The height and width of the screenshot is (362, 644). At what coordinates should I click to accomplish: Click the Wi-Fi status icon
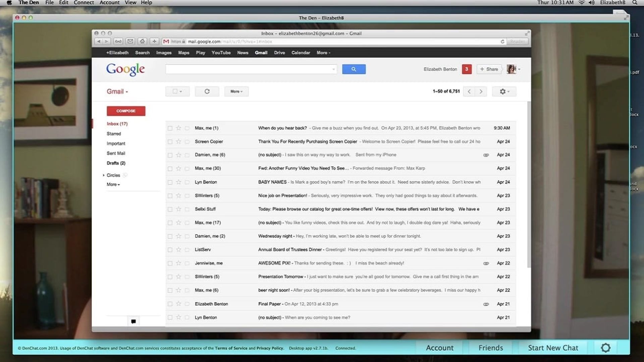pyautogui.click(x=581, y=2)
